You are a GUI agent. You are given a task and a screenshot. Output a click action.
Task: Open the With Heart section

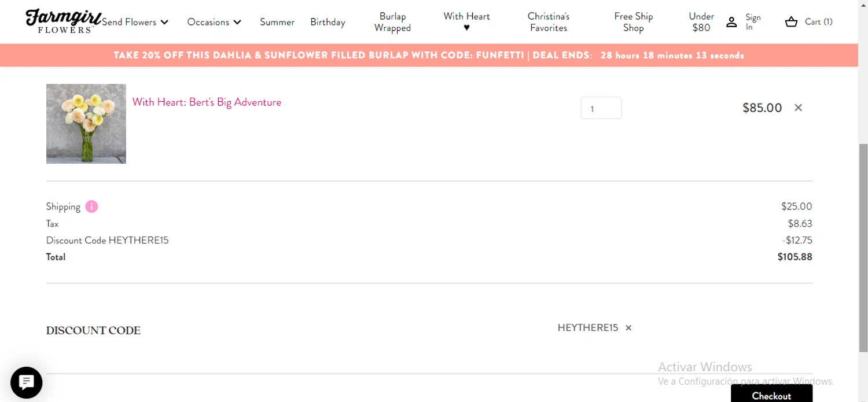[466, 22]
